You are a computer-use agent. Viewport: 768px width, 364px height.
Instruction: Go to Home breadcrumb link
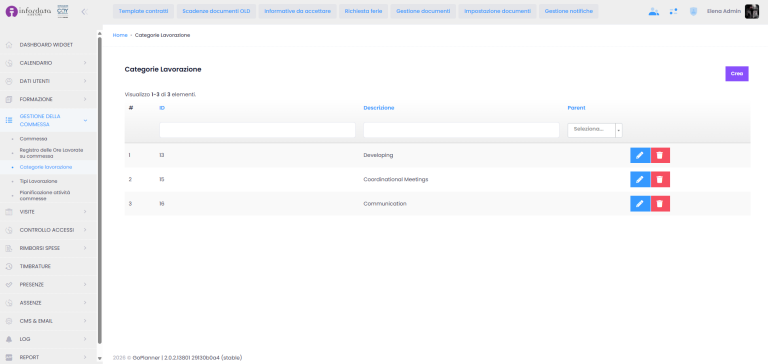point(120,35)
